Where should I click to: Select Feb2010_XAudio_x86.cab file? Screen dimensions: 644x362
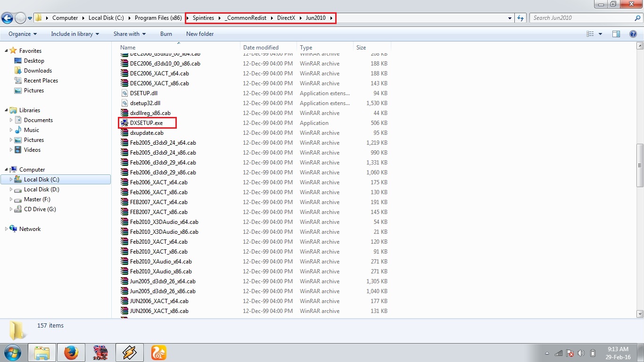point(161,271)
